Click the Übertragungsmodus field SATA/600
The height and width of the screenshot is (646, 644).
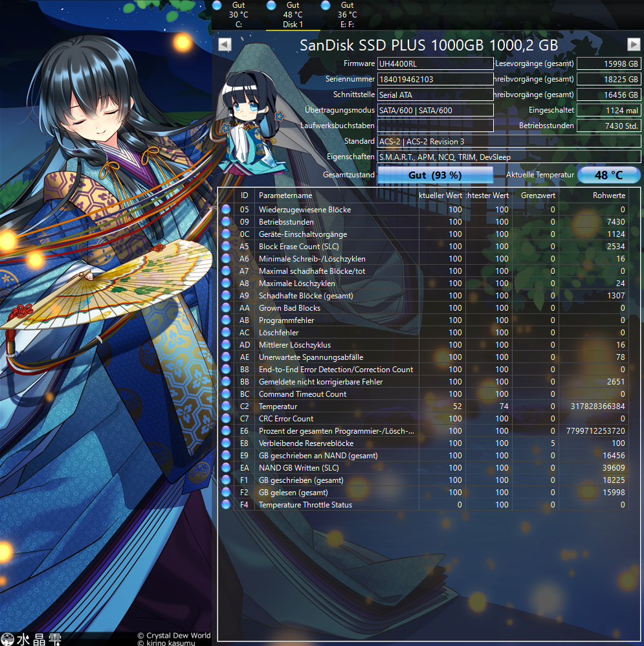tap(436, 110)
